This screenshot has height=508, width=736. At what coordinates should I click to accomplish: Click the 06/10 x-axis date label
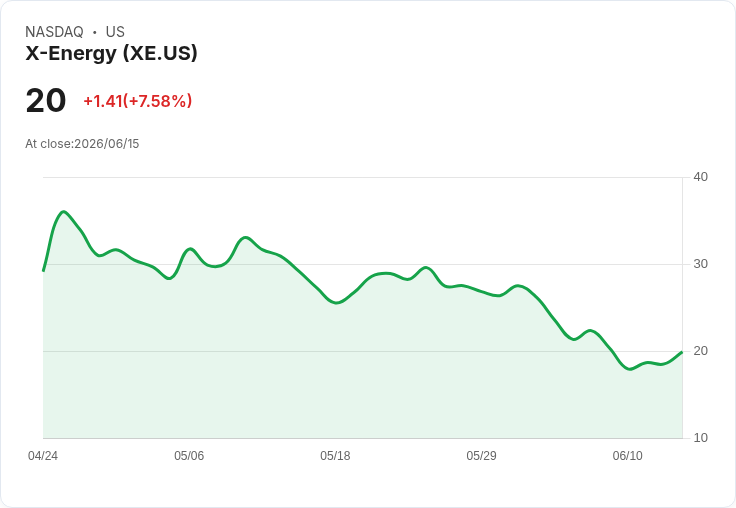point(628,456)
